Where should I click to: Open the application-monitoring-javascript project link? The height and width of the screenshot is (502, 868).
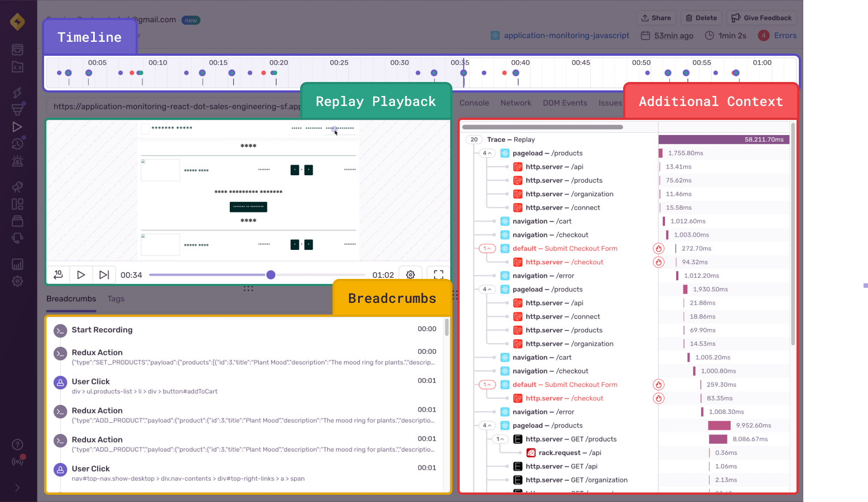[566, 35]
